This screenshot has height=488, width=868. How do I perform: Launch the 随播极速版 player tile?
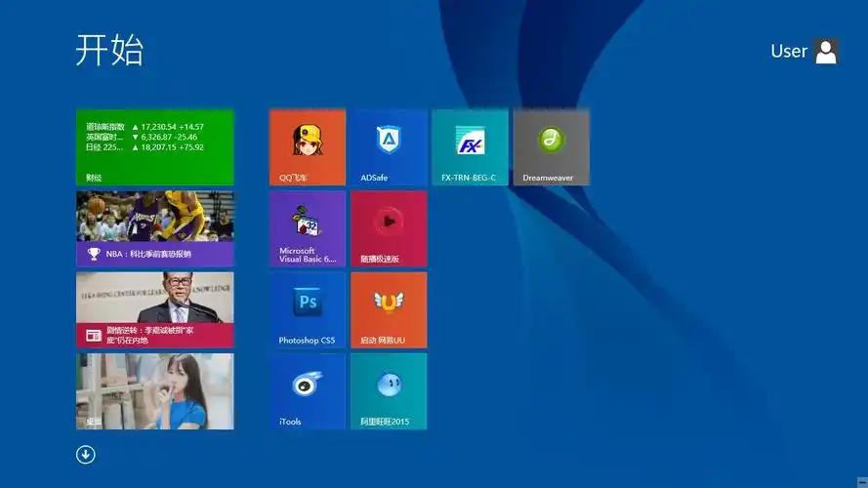coord(389,228)
